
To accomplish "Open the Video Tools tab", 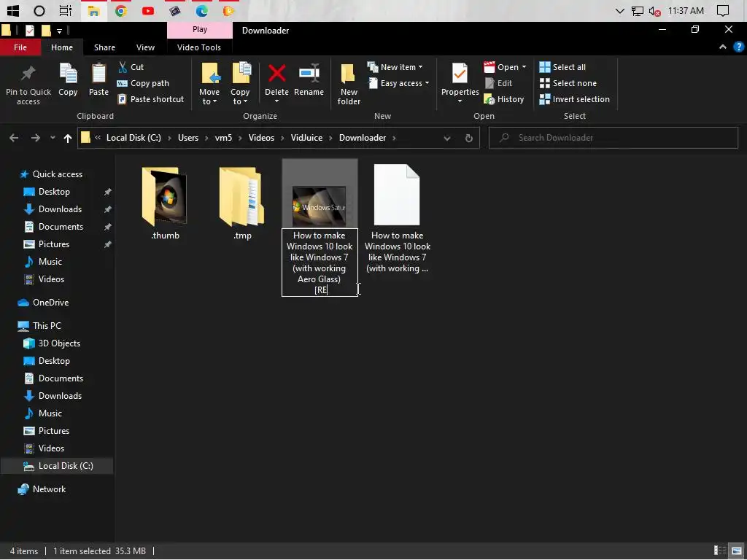I will click(x=198, y=47).
